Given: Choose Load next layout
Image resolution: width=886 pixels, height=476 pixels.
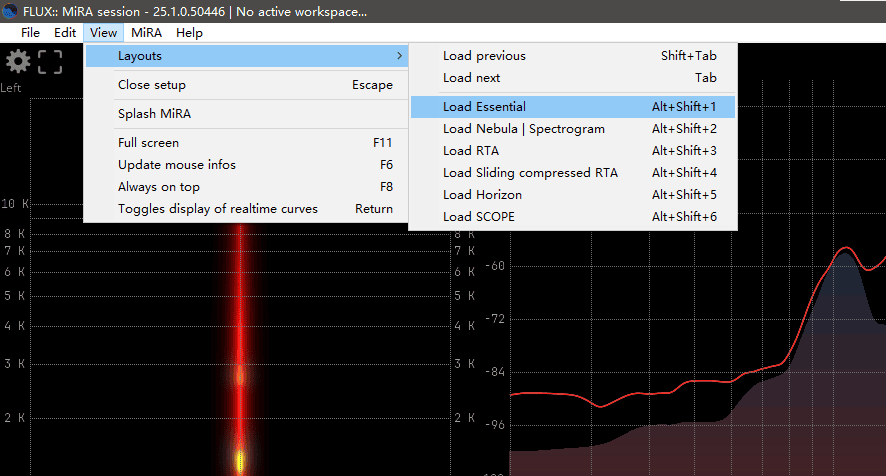Looking at the screenshot, I should [572, 78].
